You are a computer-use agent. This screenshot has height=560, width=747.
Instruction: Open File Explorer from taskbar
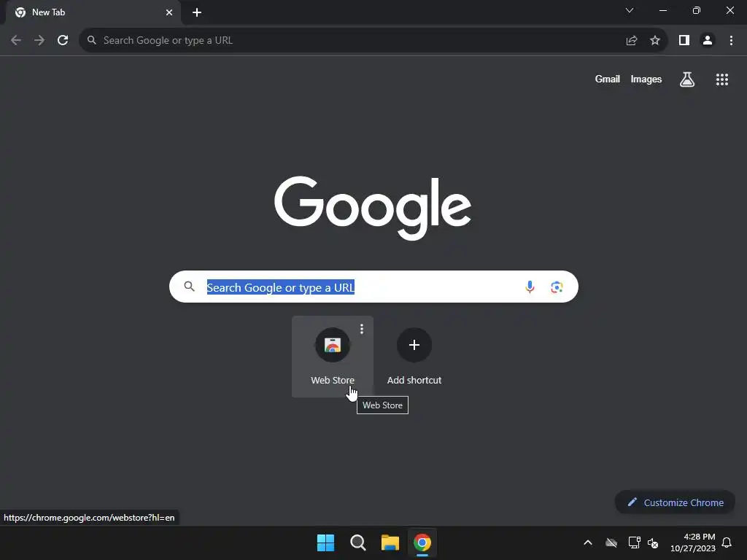pyautogui.click(x=390, y=542)
